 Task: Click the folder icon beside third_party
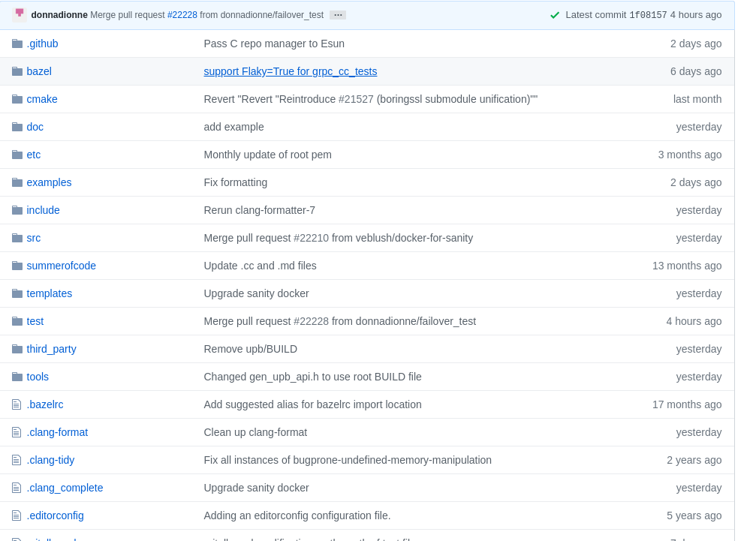pyautogui.click(x=17, y=349)
